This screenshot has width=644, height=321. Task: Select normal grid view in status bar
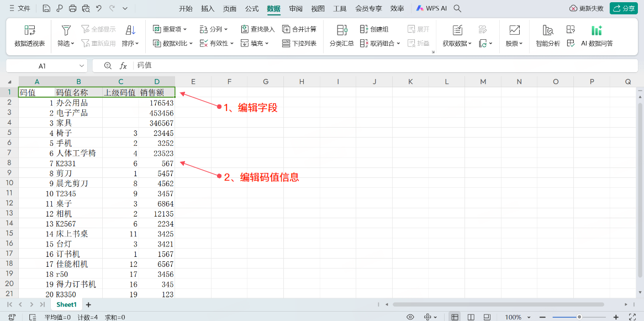pyautogui.click(x=455, y=317)
